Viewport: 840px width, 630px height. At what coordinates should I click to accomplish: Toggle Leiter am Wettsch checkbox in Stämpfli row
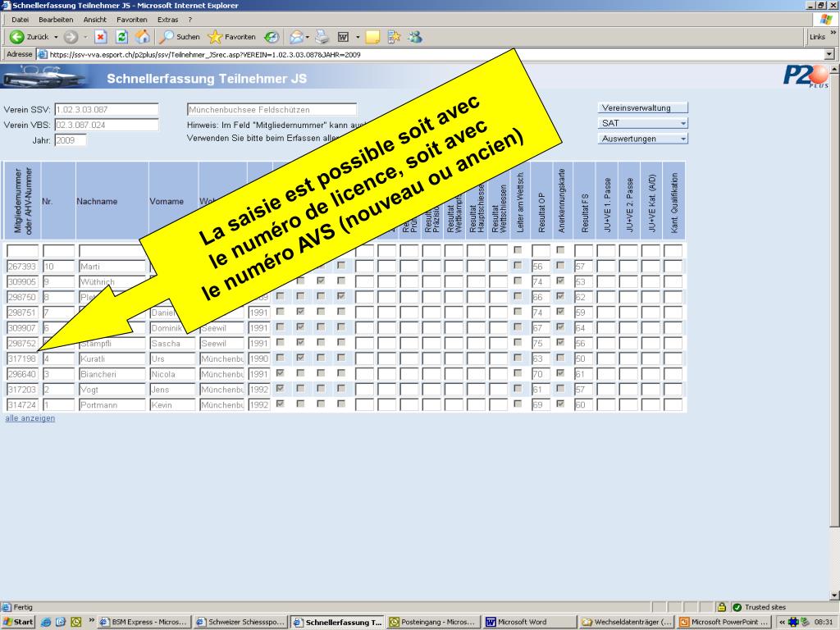point(518,342)
